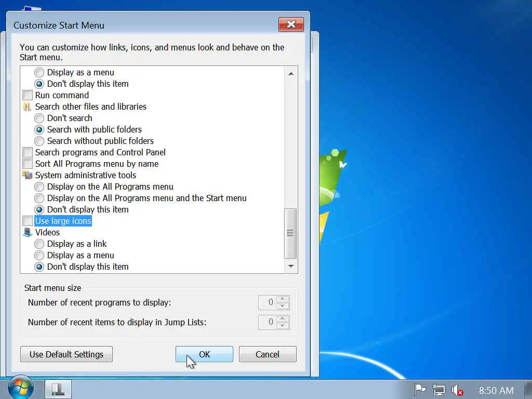Decrease recent items in Jump Lists
The width and height of the screenshot is (532, 399).
pyautogui.click(x=282, y=325)
